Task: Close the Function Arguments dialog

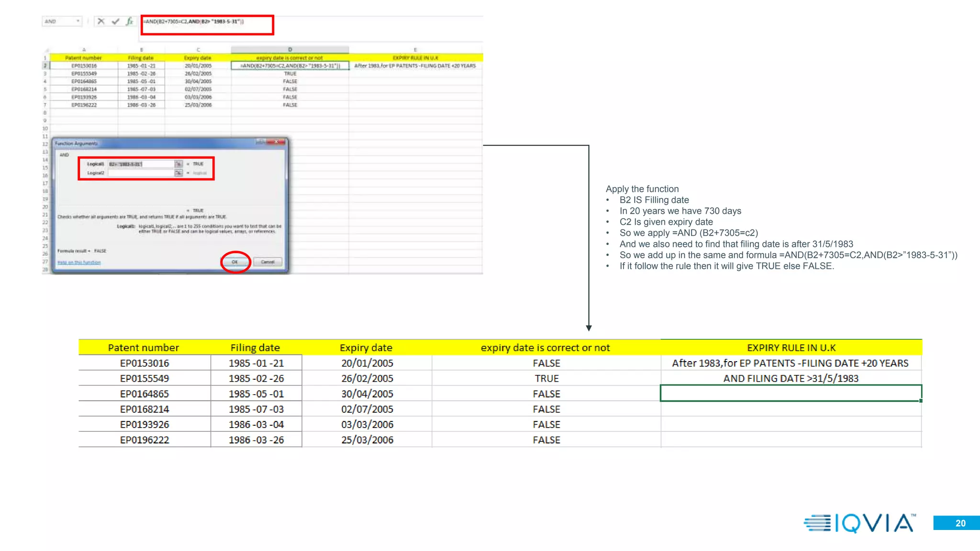Action: pos(276,142)
